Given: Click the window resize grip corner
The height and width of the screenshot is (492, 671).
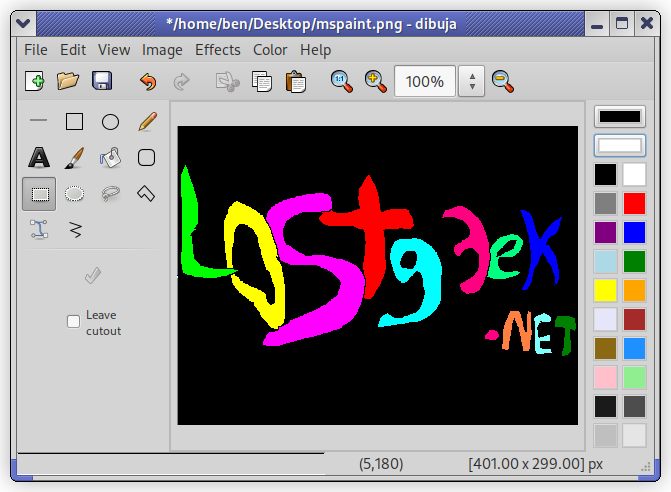Looking at the screenshot, I should pyautogui.click(x=646, y=467).
